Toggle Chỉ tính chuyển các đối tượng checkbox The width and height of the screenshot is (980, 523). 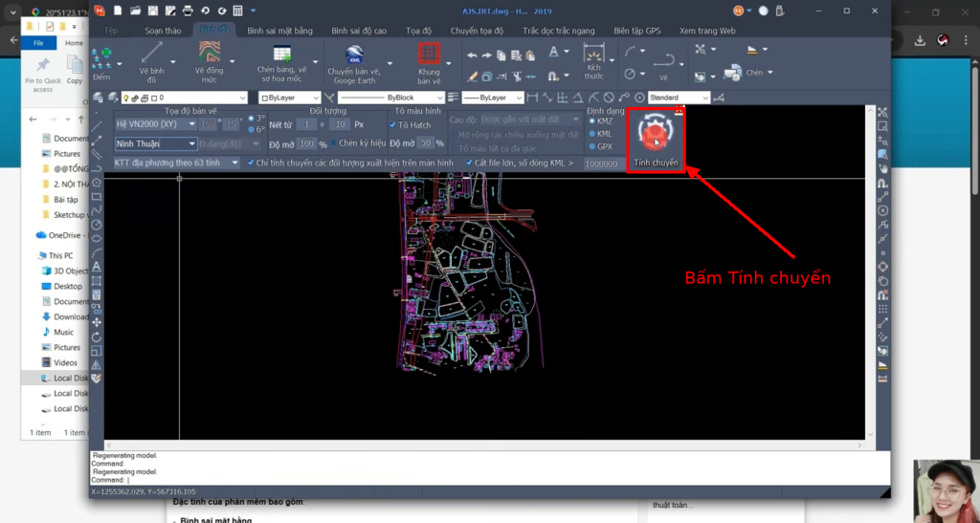[x=251, y=163]
